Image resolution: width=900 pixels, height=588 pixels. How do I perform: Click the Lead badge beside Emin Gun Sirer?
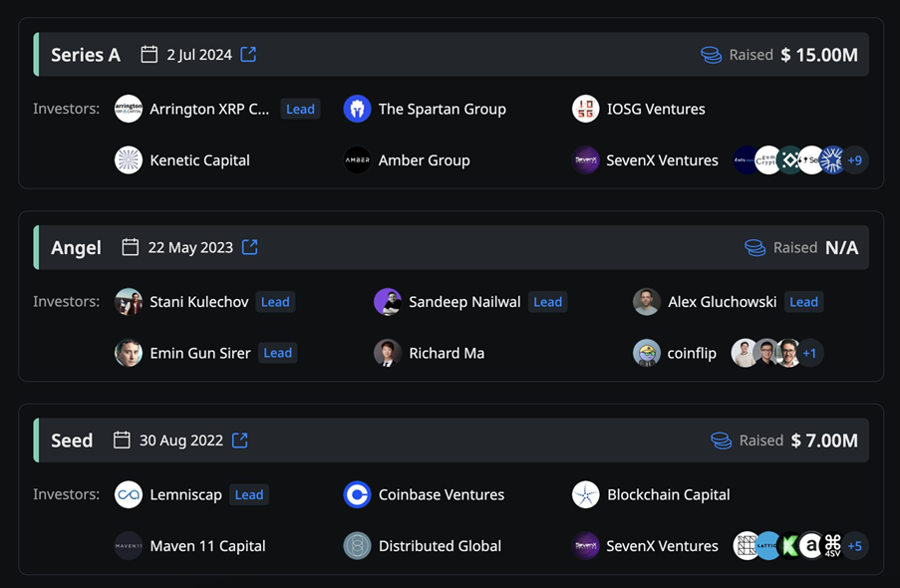(x=278, y=353)
